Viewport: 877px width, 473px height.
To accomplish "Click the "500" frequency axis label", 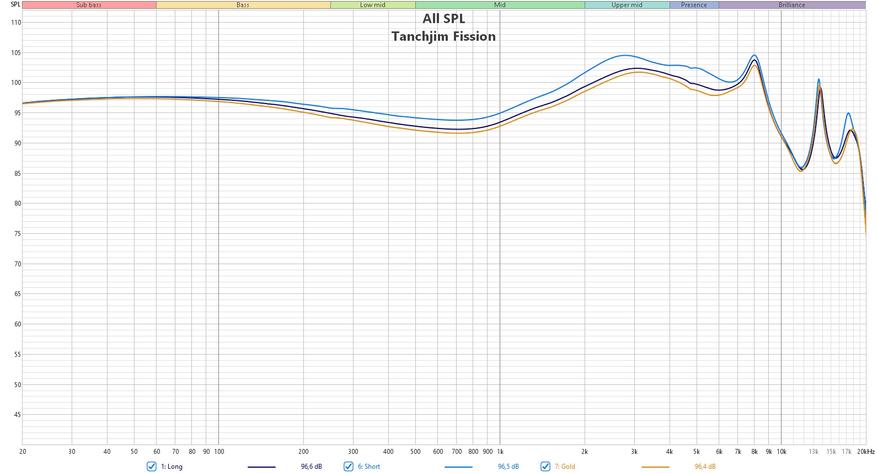I will tap(416, 452).
